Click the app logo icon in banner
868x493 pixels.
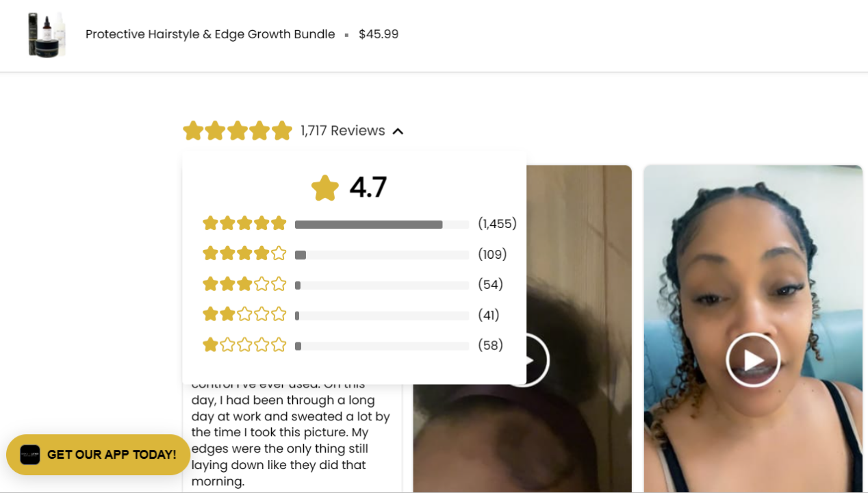[30, 455]
